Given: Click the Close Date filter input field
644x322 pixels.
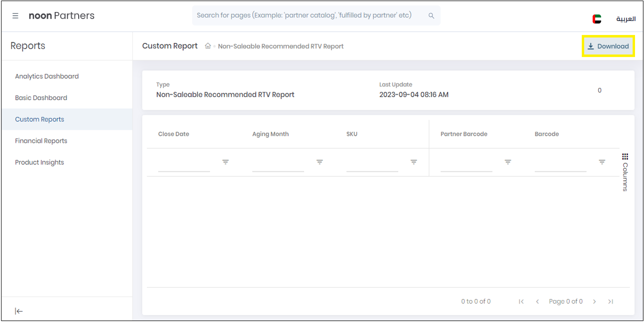Looking at the screenshot, I should (184, 164).
